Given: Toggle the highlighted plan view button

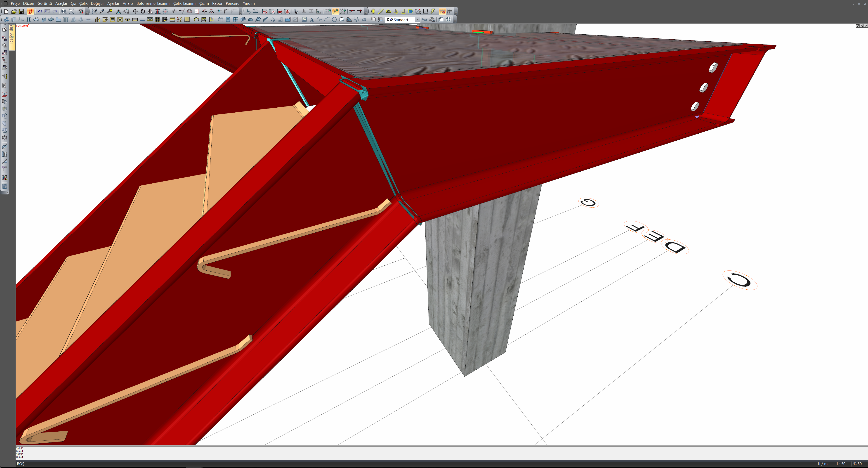Looking at the screenshot, I should coord(442,12).
